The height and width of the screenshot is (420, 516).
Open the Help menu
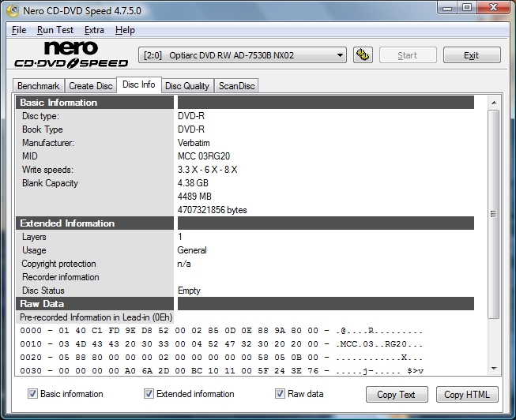pyautogui.click(x=125, y=30)
